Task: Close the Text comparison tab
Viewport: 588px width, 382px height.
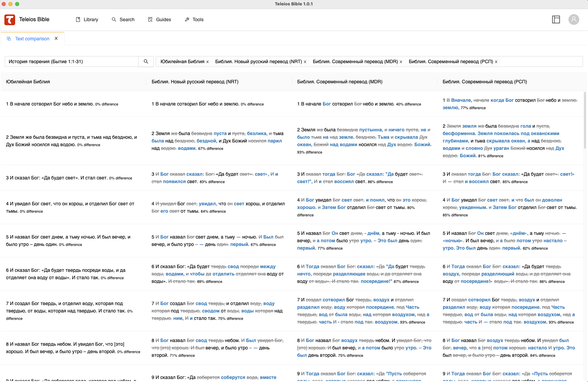Action: [x=56, y=39]
